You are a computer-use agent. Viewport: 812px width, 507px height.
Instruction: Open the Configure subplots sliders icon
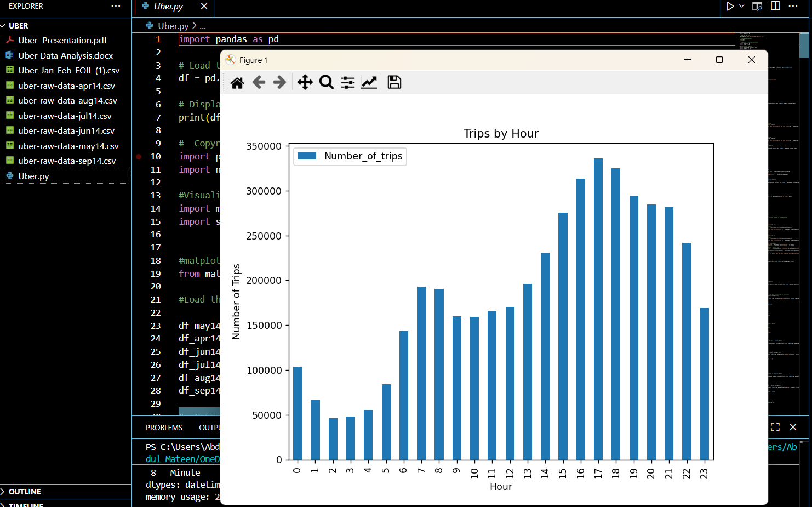point(348,83)
